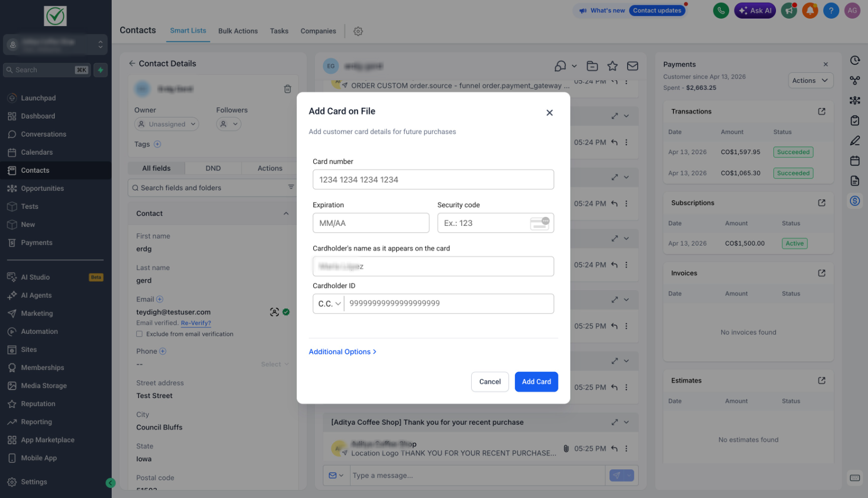Switch to Tasks tab
This screenshot has width=868, height=498.
pos(279,31)
